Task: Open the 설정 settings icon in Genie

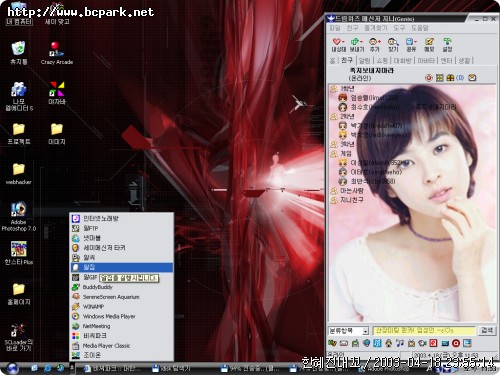Action: 447,44
